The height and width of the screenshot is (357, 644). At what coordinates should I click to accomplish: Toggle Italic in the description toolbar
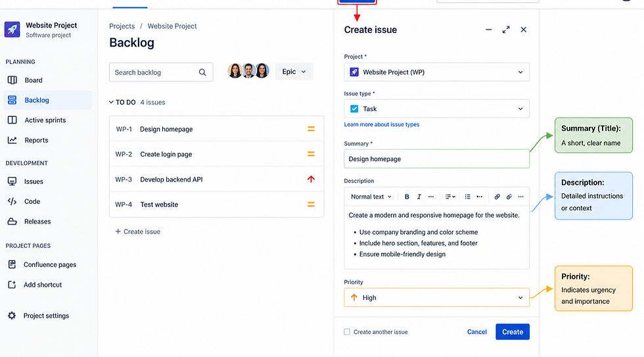[x=419, y=197]
